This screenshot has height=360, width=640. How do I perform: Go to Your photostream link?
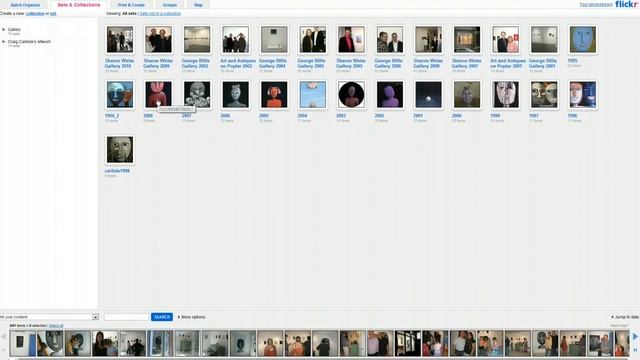coord(596,5)
